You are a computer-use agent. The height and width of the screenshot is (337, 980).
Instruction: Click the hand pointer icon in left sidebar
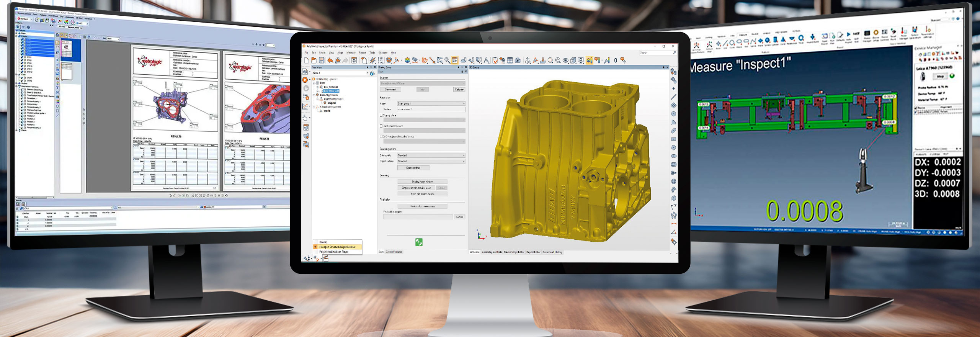(305, 118)
